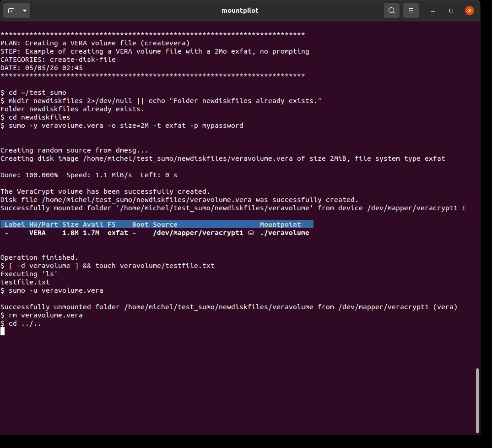Click the 1.8M size value
492x448 pixels.
coord(70,233)
